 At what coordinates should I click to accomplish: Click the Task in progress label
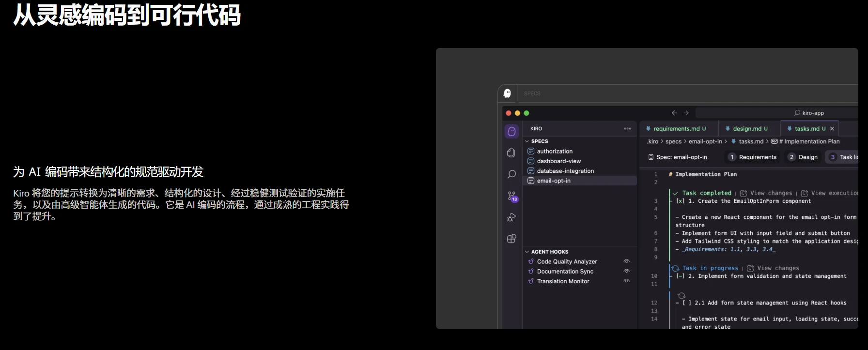(x=710, y=268)
